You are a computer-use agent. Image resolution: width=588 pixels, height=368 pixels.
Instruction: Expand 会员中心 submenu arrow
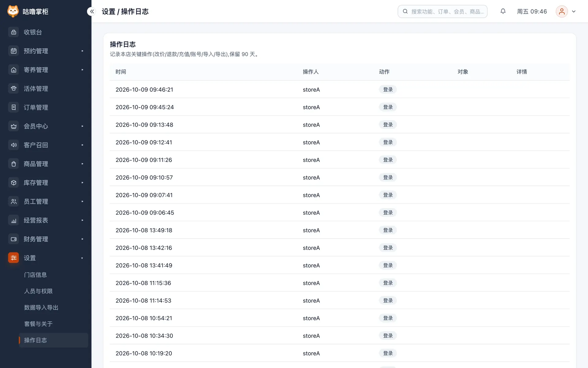[82, 126]
